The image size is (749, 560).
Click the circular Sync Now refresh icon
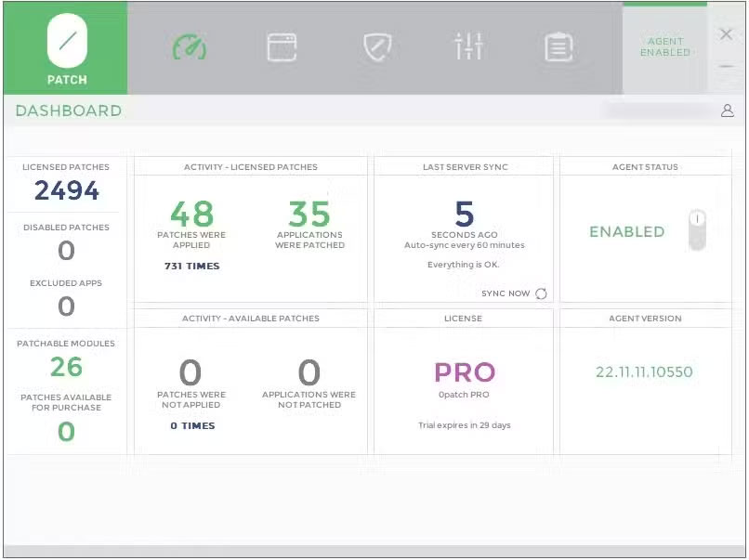click(x=541, y=293)
